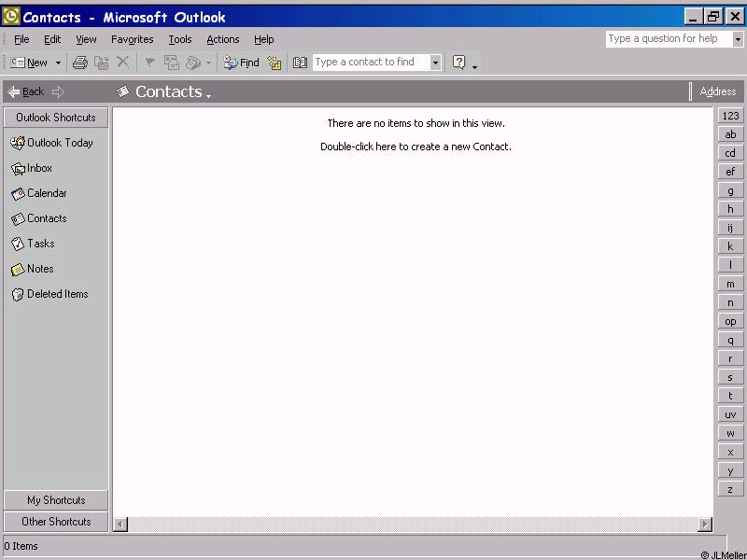Click the Move to Folder icon

(102, 63)
